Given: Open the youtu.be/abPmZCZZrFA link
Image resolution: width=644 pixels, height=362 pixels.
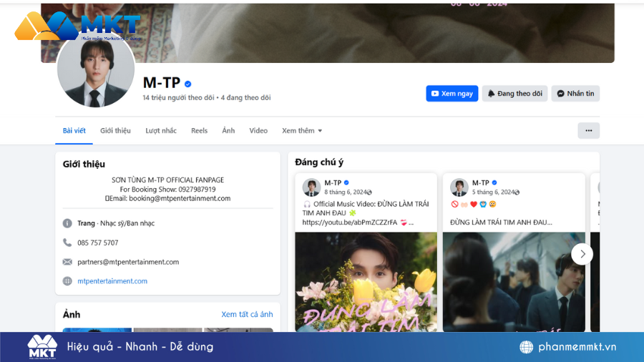Looking at the screenshot, I should (349, 222).
